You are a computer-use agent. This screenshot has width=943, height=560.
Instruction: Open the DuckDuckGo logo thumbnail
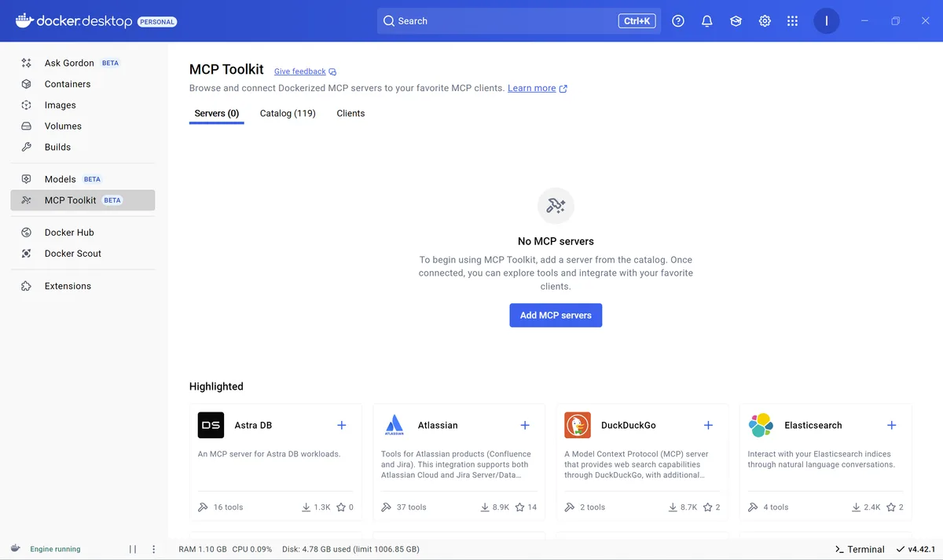[x=578, y=425]
